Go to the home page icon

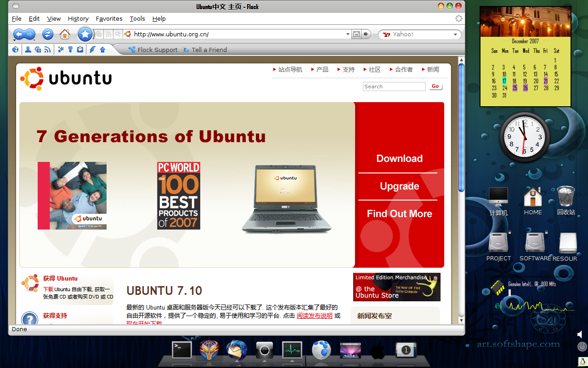[65, 34]
